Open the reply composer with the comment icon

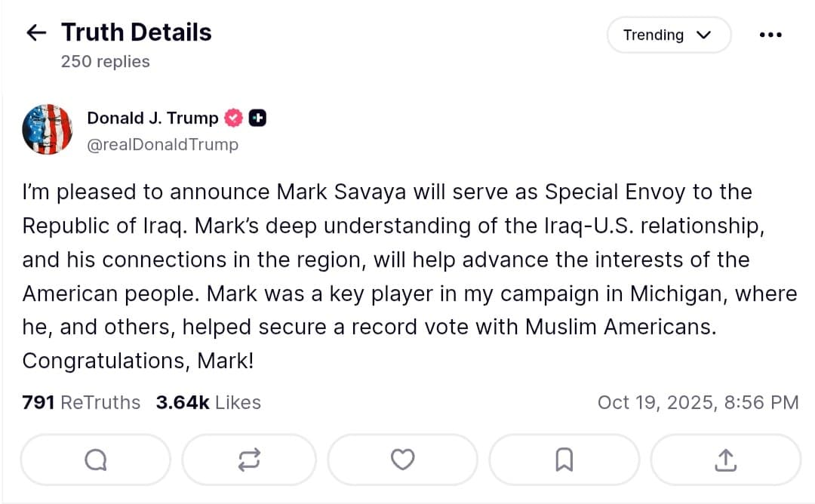tap(95, 459)
